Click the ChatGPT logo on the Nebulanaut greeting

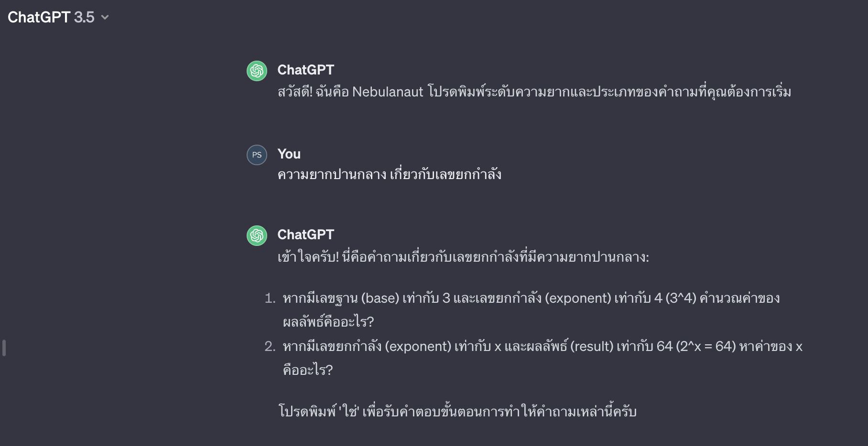click(x=257, y=71)
